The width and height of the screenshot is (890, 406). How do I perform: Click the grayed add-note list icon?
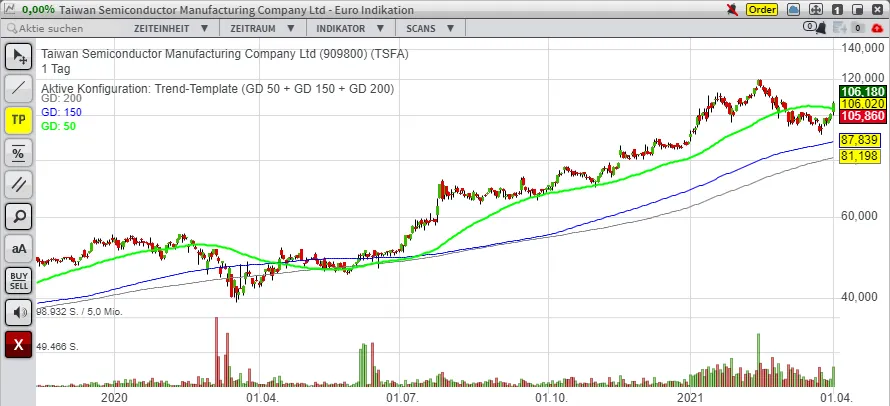[x=840, y=28]
